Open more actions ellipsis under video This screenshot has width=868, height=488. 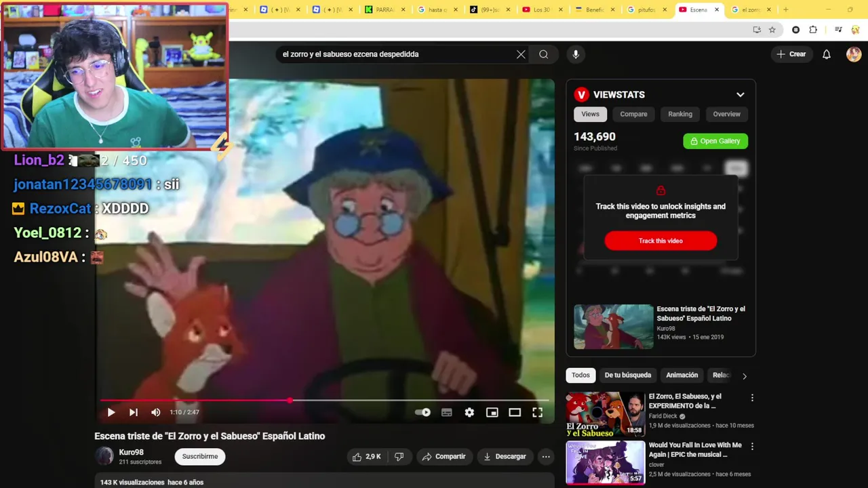[x=546, y=457]
